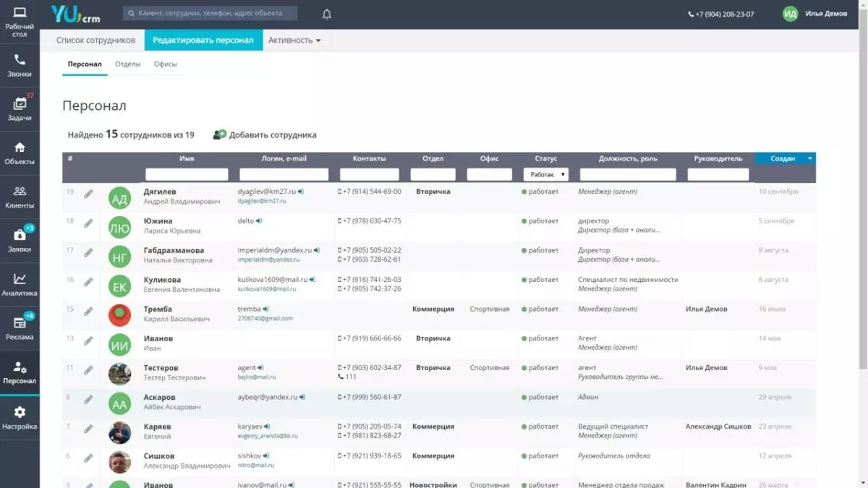This screenshot has height=488, width=868.
Task: Open the Рабочий стол sidebar section
Action: pos(20,22)
